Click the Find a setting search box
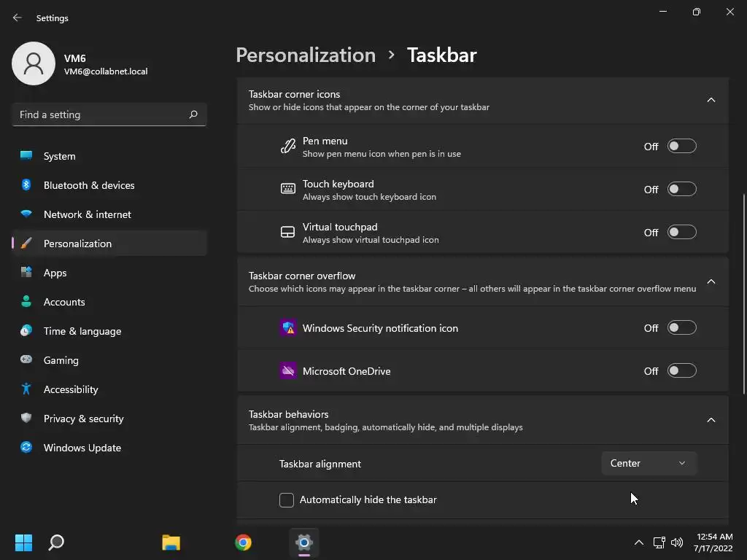Image resolution: width=747 pixels, height=560 pixels. 101,114
